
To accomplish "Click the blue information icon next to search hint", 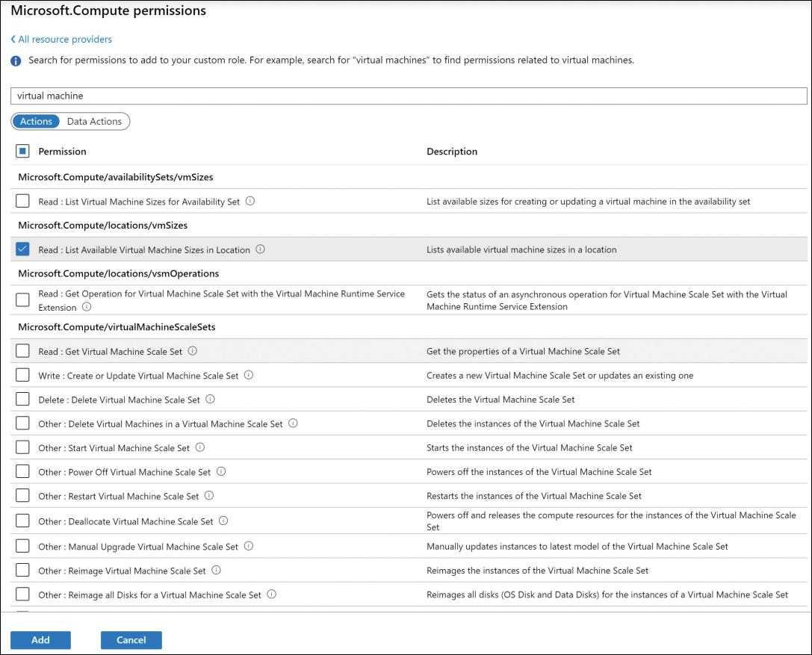I will coord(16,60).
